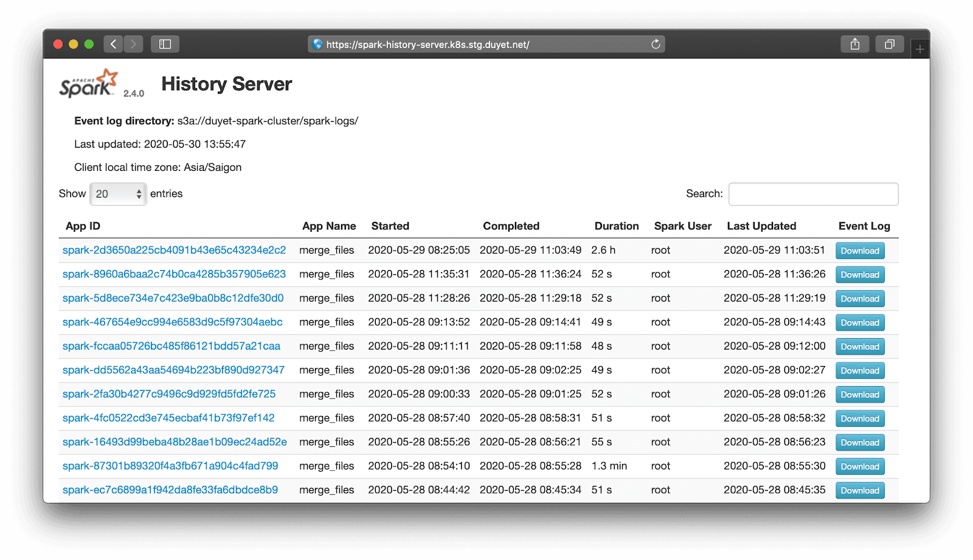Download event log for spark-87301b89320f4a3fb671a904c4fad799

click(x=859, y=466)
